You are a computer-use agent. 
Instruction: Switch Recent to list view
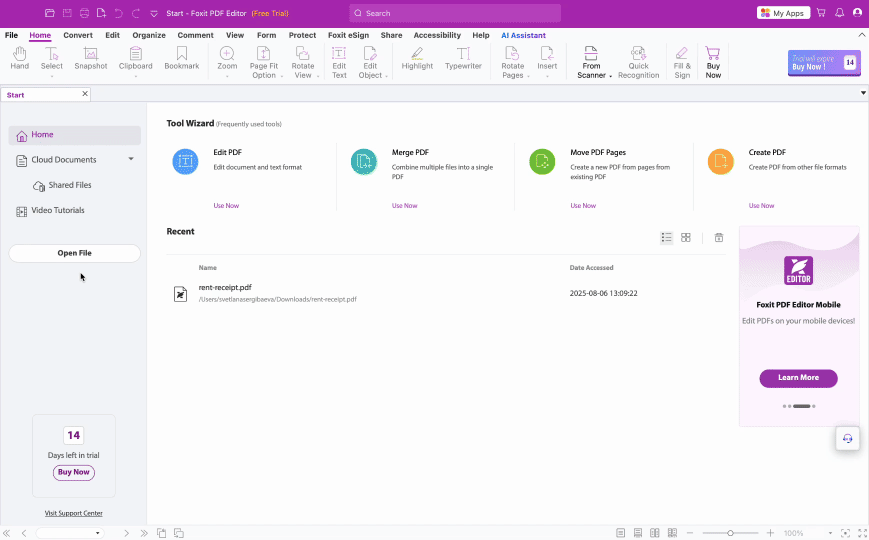pos(667,238)
